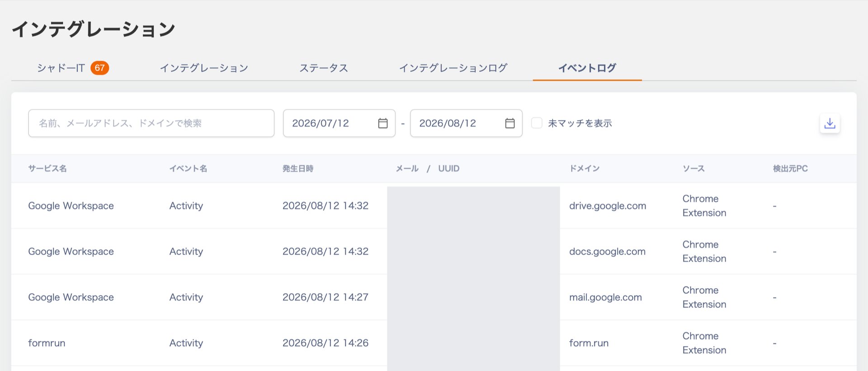Screen dimensions: 868x371
Task: Click the メール / UUID column header
Action: 428,168
